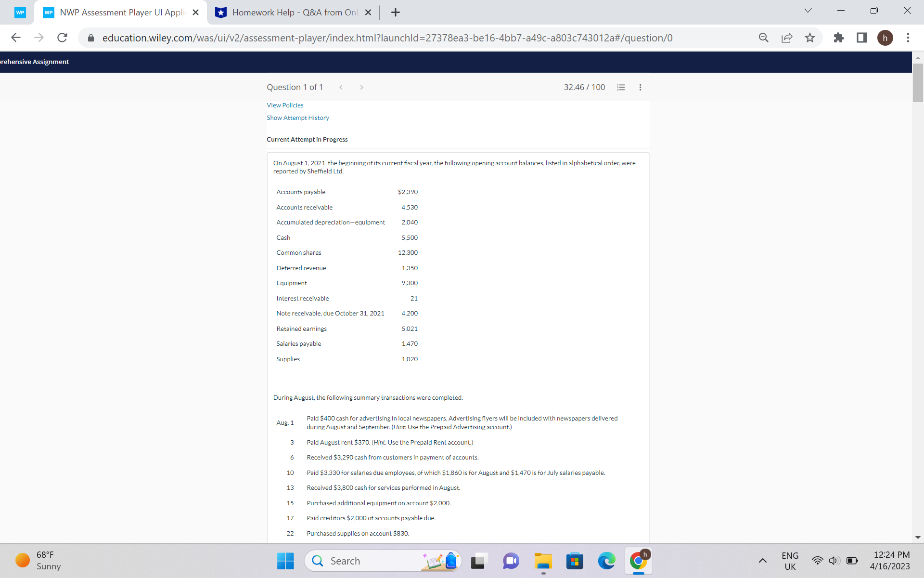The height and width of the screenshot is (578, 924).
Task: Open the question options kebab menu
Action: point(640,87)
